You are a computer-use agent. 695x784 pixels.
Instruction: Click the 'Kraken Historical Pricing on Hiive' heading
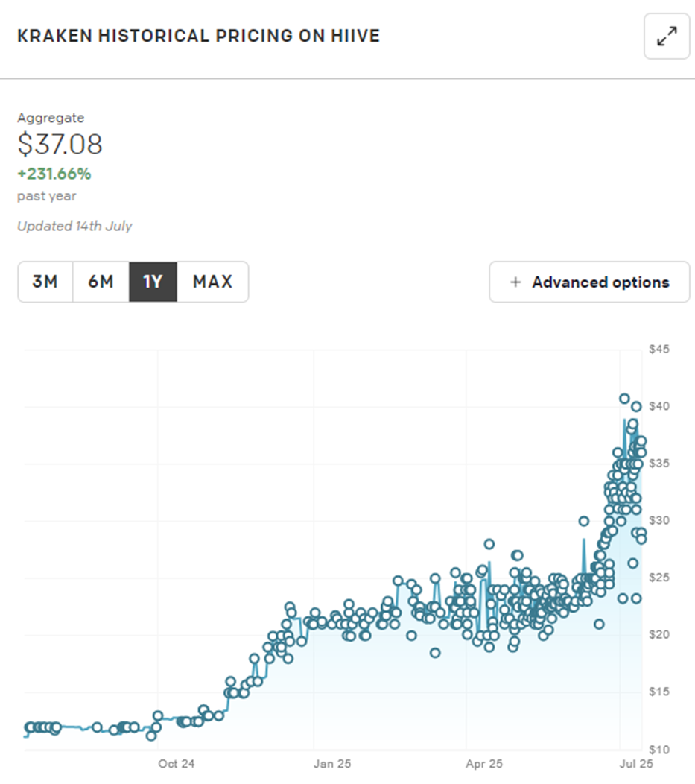[x=199, y=36]
